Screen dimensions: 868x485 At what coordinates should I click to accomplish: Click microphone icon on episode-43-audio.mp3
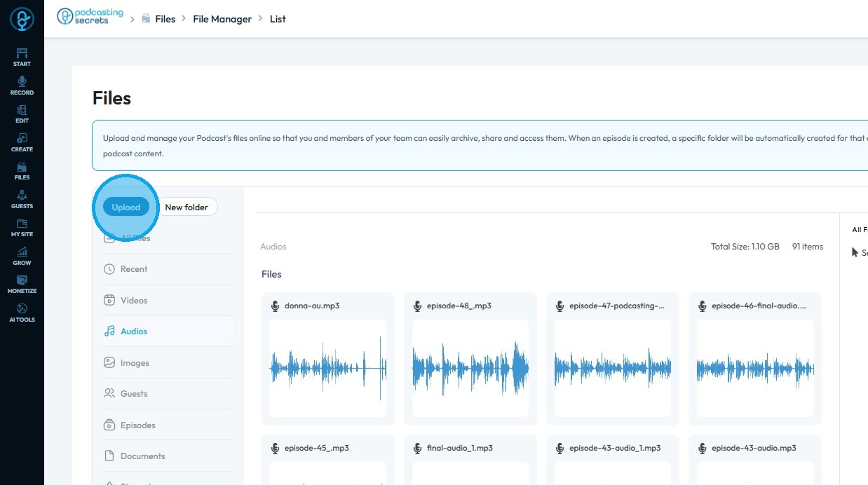(702, 448)
